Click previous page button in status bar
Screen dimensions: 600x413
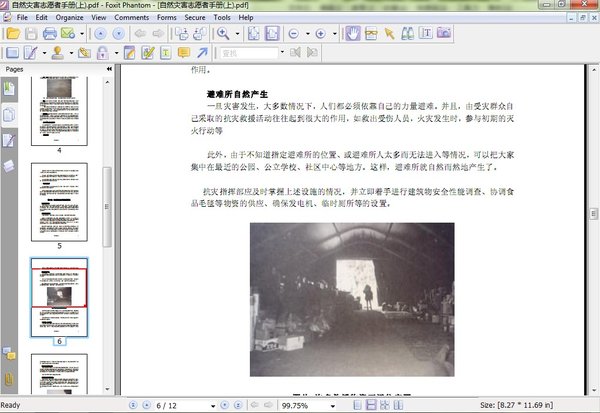147,405
